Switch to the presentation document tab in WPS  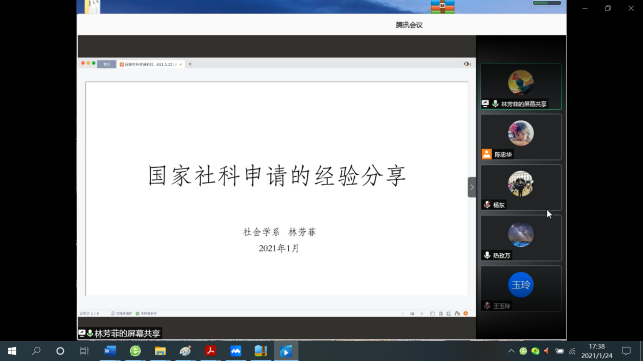150,64
